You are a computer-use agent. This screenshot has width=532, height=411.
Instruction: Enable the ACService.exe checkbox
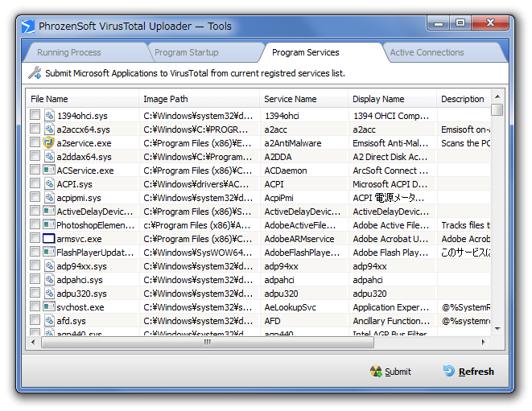(35, 169)
